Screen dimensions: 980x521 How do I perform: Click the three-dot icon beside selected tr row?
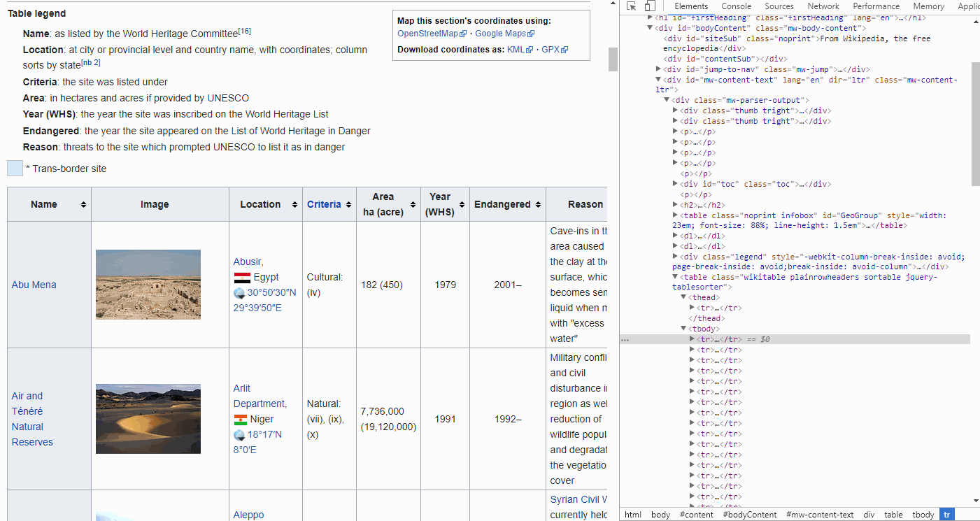point(625,340)
